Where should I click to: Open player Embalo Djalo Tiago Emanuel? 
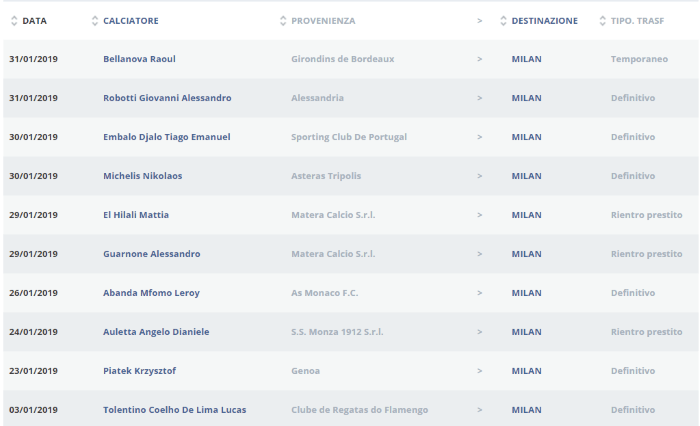pyautogui.click(x=166, y=137)
